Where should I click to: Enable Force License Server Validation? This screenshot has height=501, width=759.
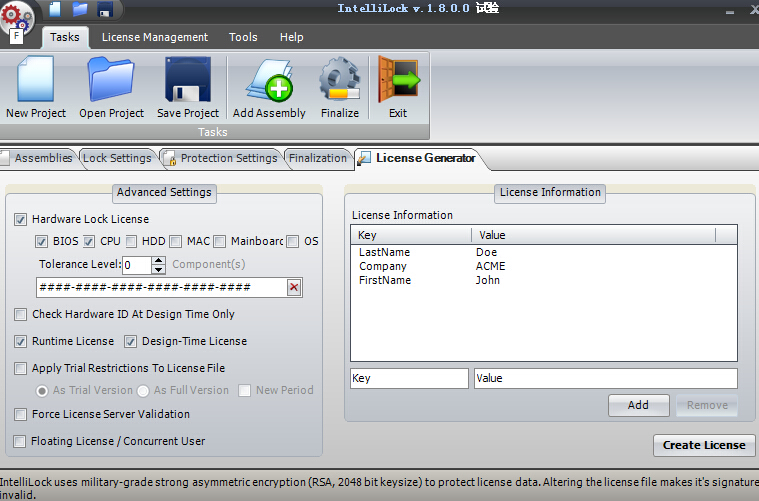click(x=20, y=414)
